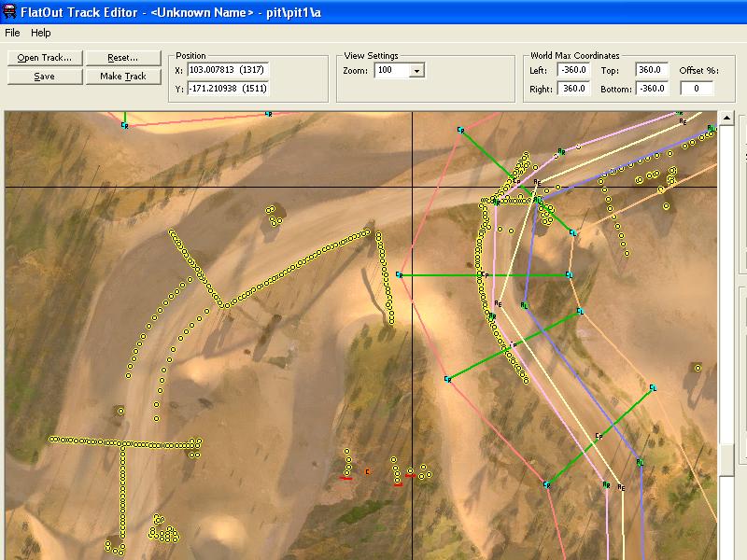Click the Make Track button
This screenshot has width=747, height=560.
coord(123,77)
